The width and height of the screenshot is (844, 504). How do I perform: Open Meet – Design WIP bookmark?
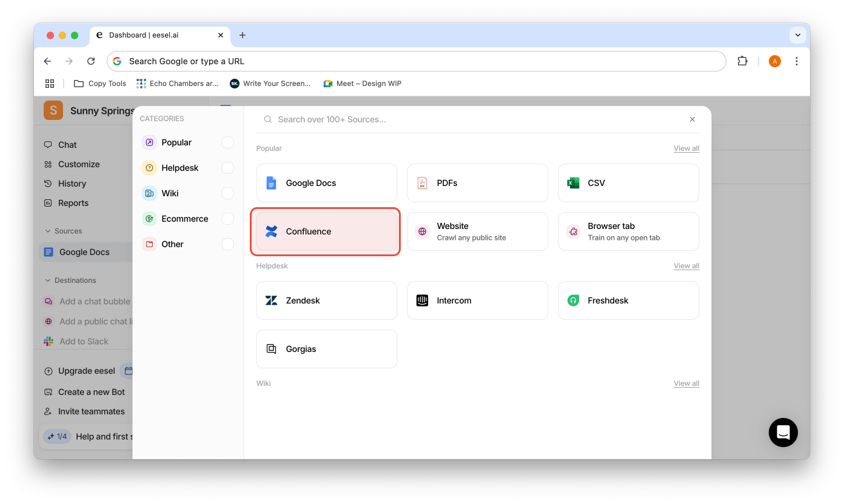[363, 84]
